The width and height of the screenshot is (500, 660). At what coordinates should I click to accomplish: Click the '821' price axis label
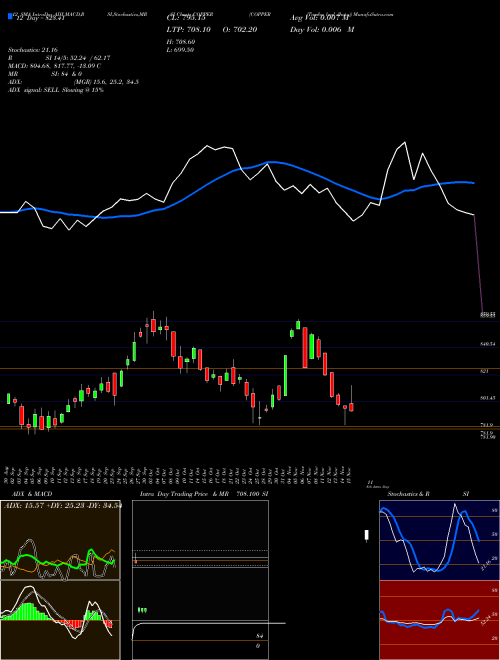[484, 371]
